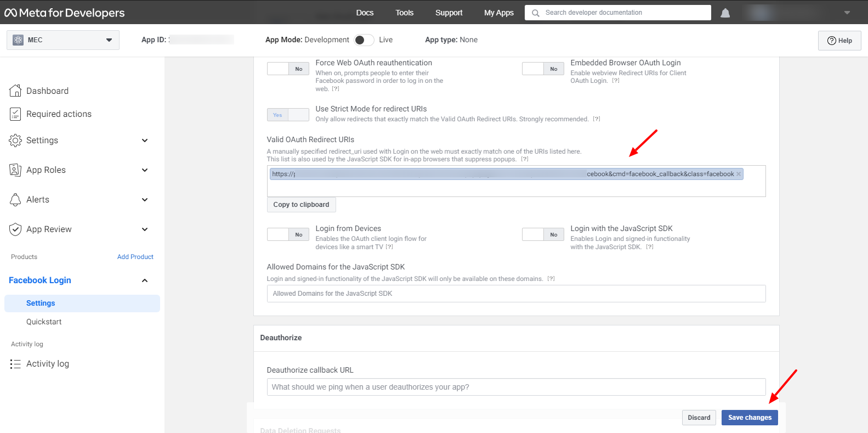868x433 pixels.
Task: Toggle Login with the JavaScript SDK switch
Action: tap(543, 234)
